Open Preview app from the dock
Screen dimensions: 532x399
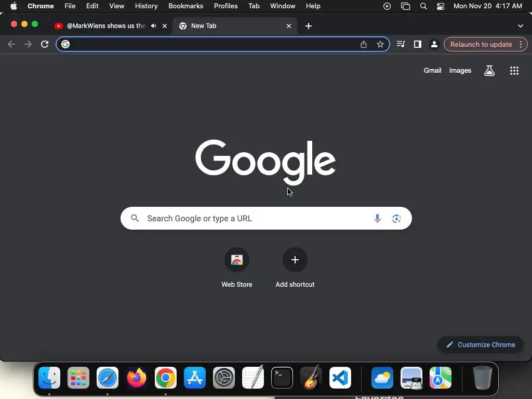[x=411, y=378]
